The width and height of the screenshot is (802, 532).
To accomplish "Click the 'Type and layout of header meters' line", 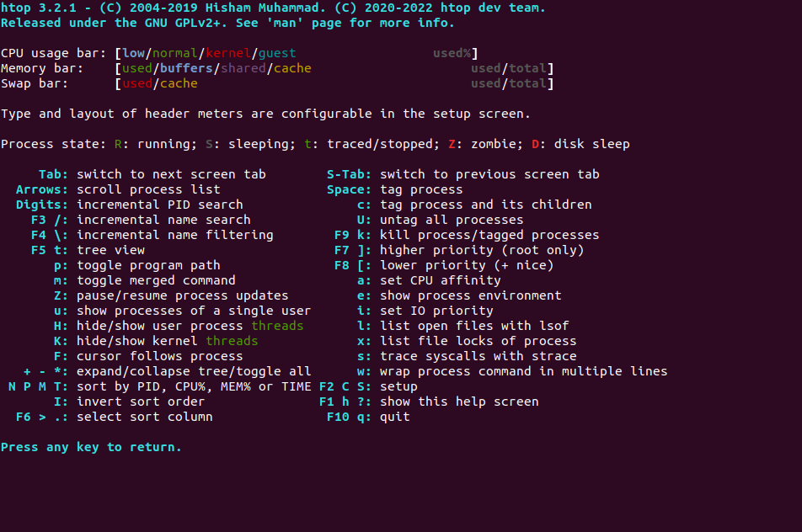I will pyautogui.click(x=265, y=114).
